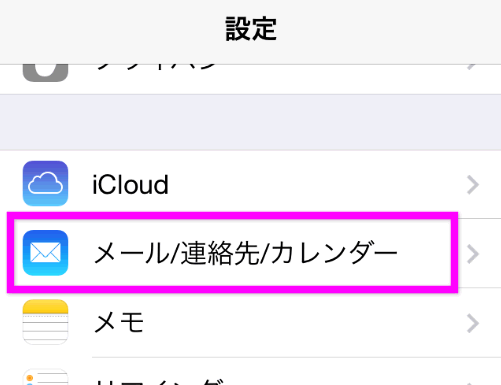Expand iCloud settings via its chevron
The image size is (501, 385).
pyautogui.click(x=473, y=185)
